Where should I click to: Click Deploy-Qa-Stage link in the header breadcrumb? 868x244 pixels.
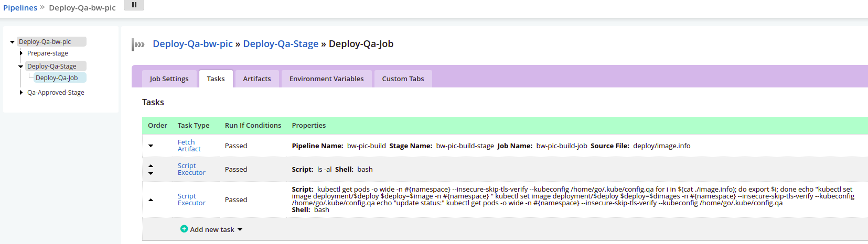coord(281,44)
